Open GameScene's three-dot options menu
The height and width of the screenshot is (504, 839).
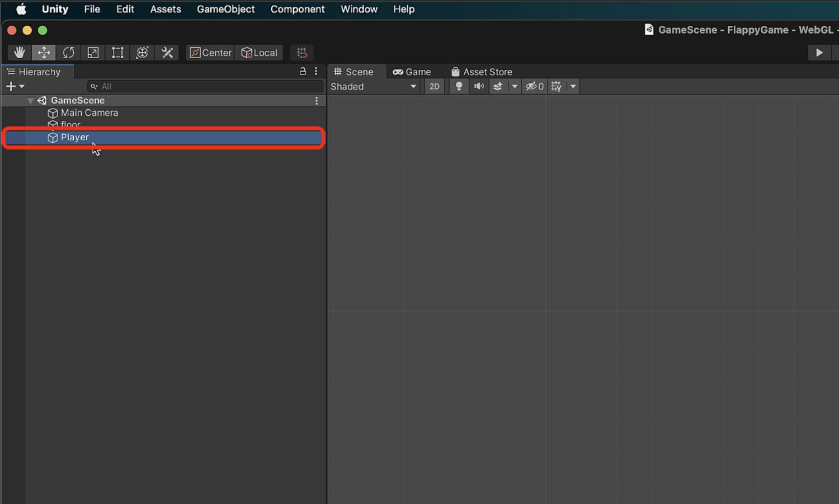coord(317,101)
